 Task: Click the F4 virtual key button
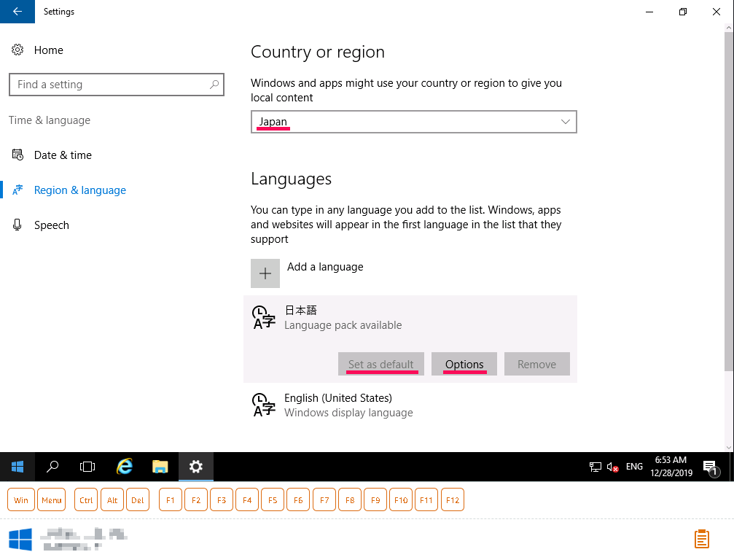coord(247,500)
